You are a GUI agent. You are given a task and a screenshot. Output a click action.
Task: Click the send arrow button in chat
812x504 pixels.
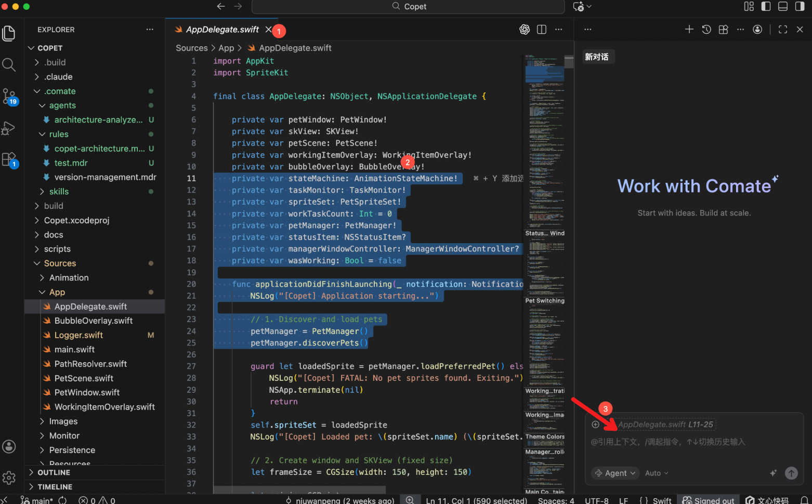pyautogui.click(x=791, y=473)
